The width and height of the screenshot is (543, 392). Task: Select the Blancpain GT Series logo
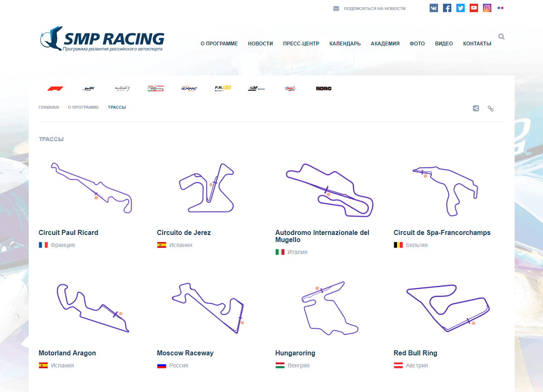pos(122,88)
